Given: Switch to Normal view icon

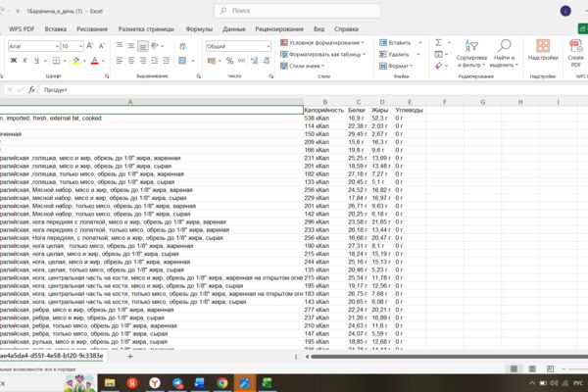Looking at the screenshot, I should (514, 369).
